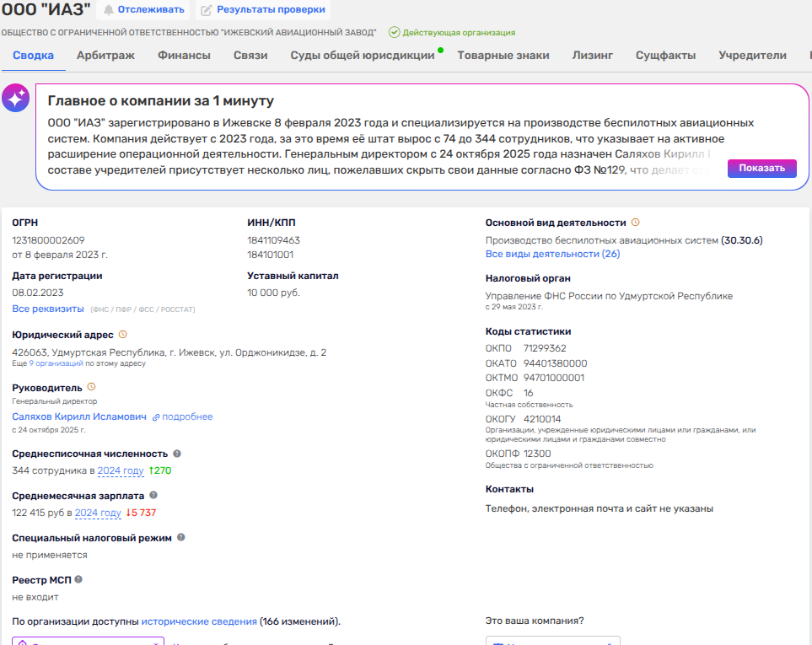Click the purple Показать button

tap(761, 169)
